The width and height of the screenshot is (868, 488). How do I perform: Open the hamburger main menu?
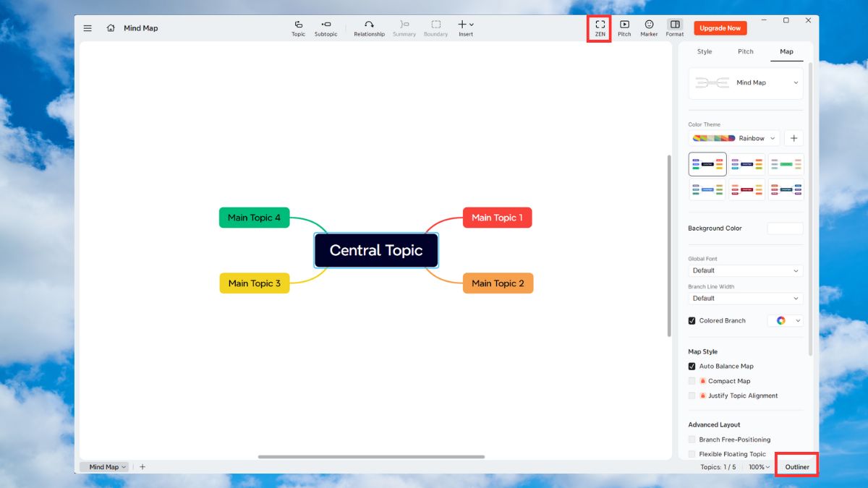tap(88, 28)
